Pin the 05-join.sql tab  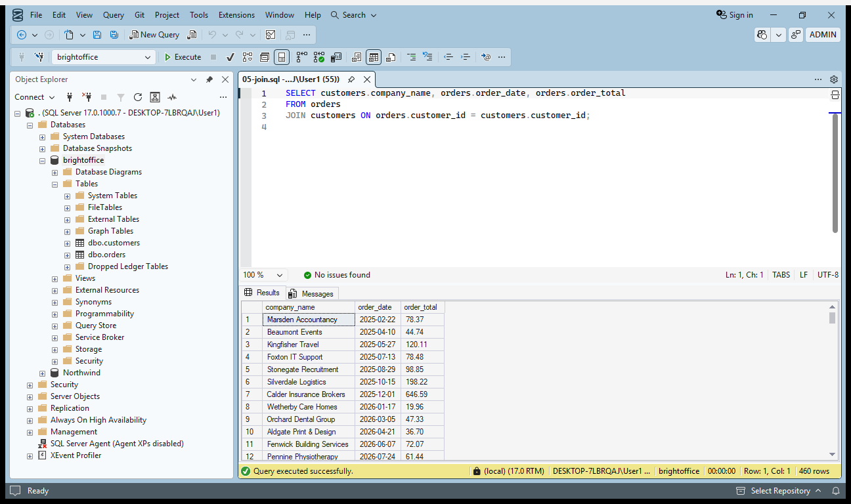pyautogui.click(x=351, y=79)
